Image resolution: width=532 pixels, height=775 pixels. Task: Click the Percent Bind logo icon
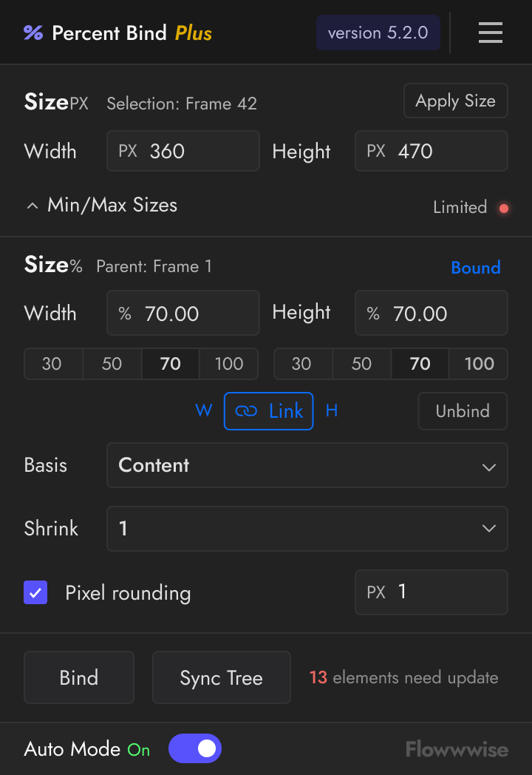33,33
